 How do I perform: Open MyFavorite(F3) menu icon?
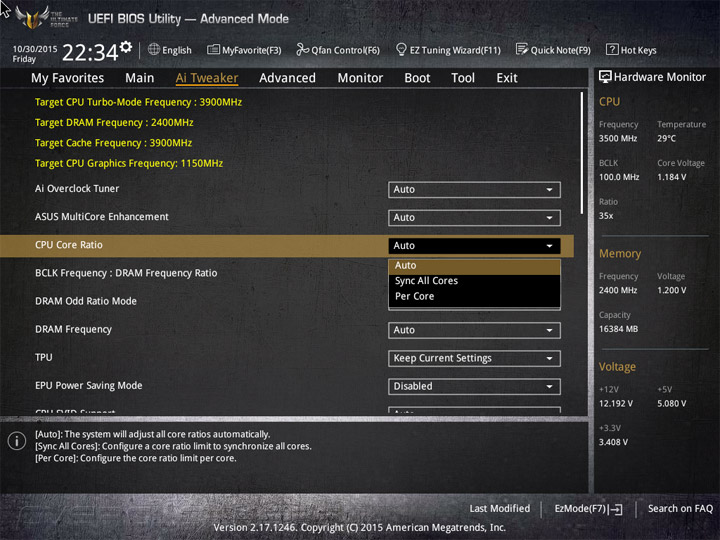point(213,50)
